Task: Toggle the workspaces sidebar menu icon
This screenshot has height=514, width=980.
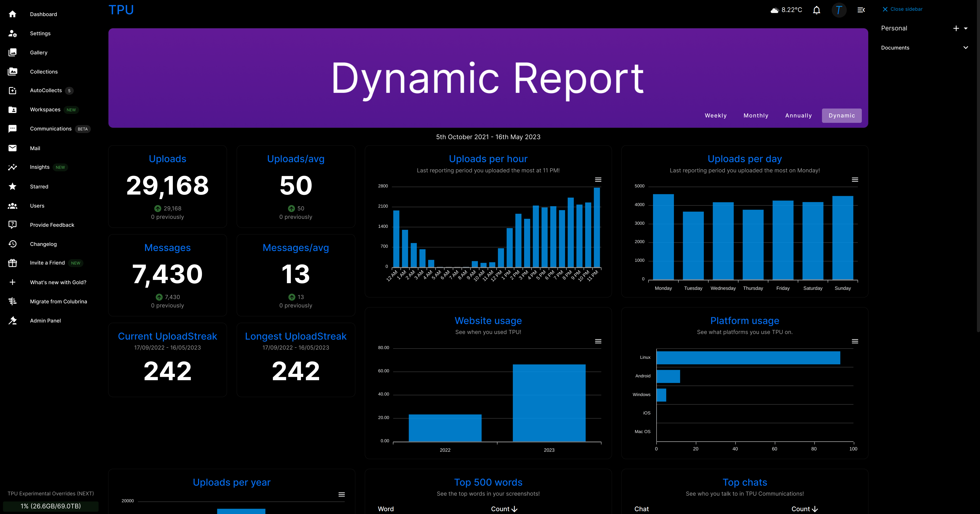Action: pos(861,10)
